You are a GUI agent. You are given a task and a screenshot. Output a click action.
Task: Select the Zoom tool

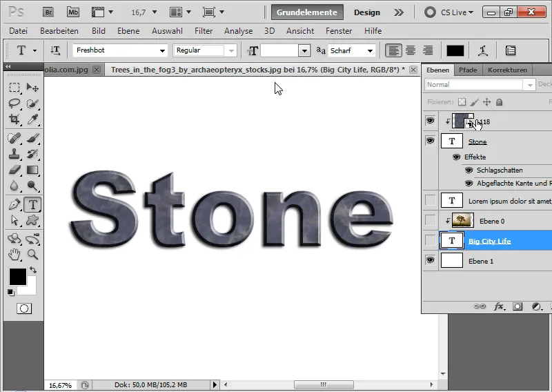tap(32, 254)
